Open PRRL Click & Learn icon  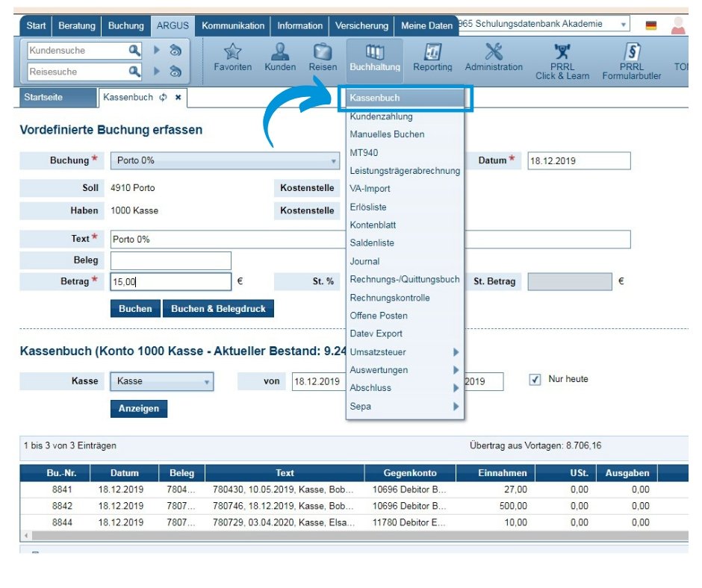[x=562, y=53]
